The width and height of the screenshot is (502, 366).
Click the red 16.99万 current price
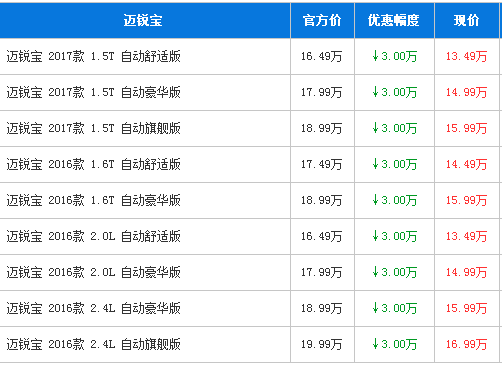pos(466,344)
